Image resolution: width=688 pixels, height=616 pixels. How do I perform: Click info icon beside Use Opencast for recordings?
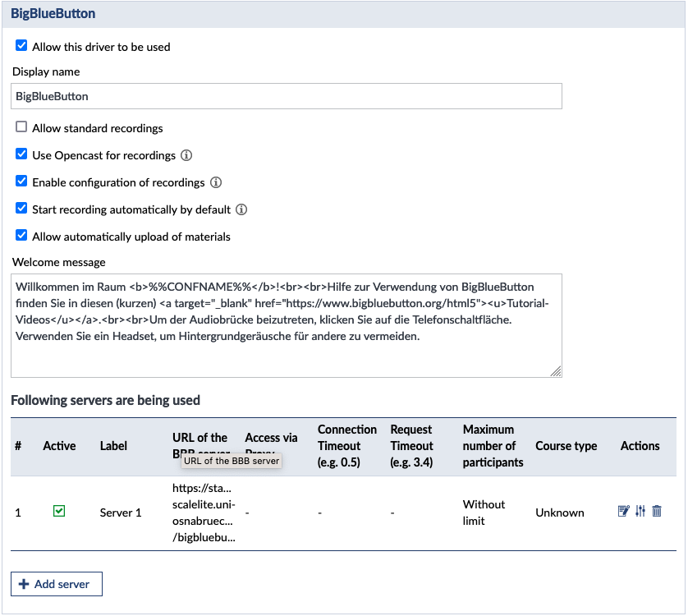(186, 155)
